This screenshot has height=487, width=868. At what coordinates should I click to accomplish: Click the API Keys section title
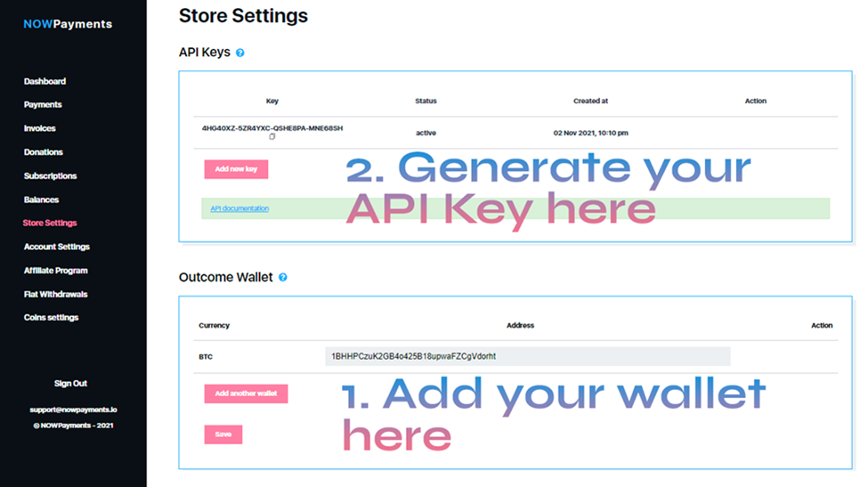(x=204, y=52)
